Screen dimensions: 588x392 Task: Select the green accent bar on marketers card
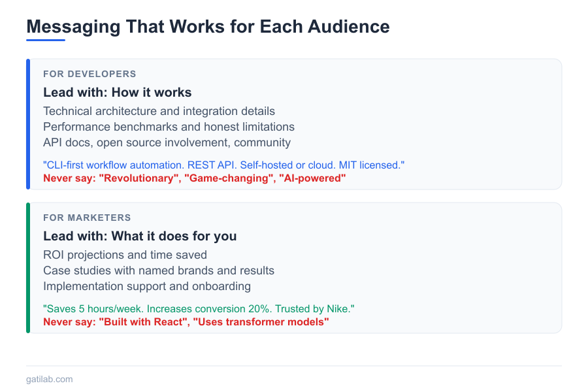tap(28, 268)
